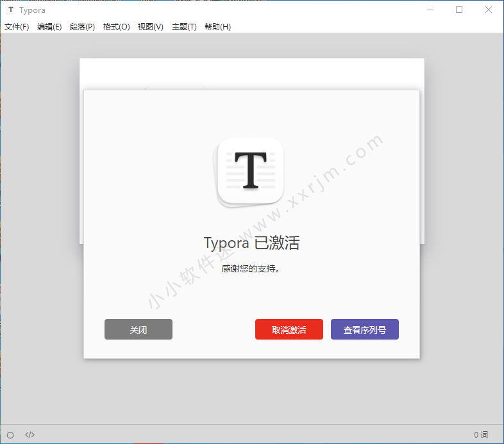504x444 pixels.
Task: Click the 'Typora 已激活' heading
Action: coord(251,243)
